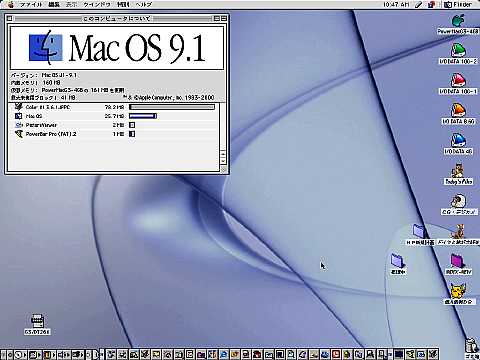480x360 pixels.
Task: Click the About window title bar text
Action: 117,19
